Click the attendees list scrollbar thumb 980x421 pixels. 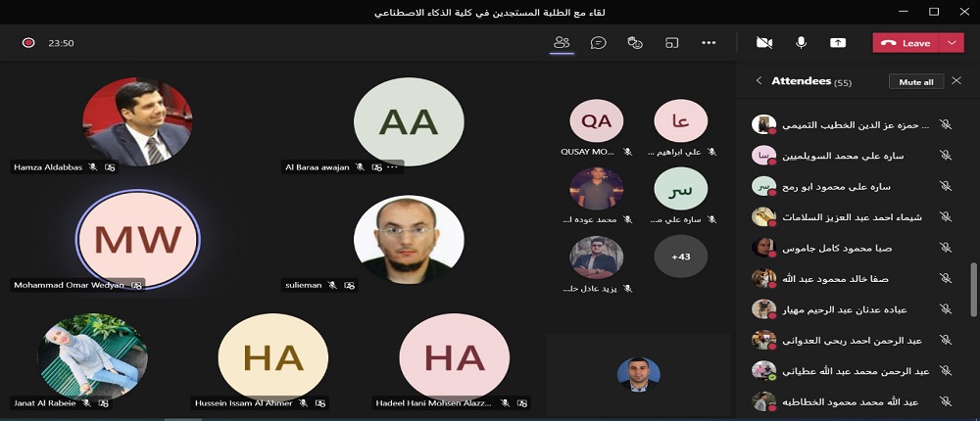click(972, 289)
